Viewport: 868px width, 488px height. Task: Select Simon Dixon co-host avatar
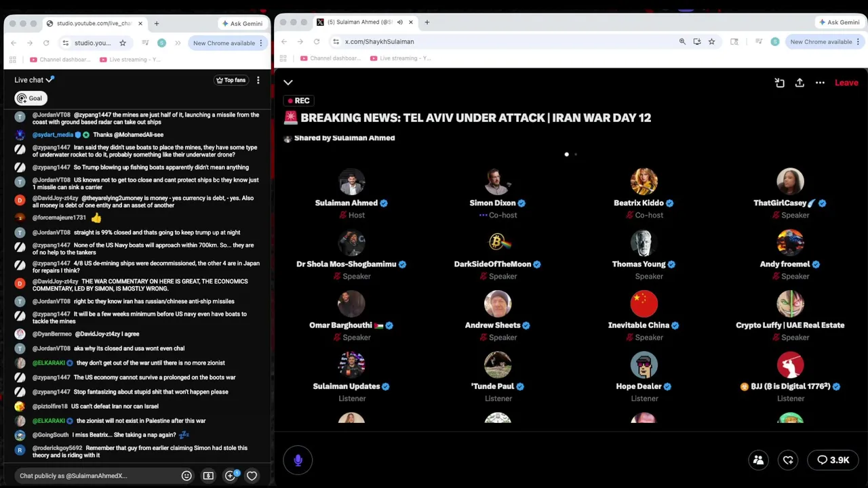[498, 182]
